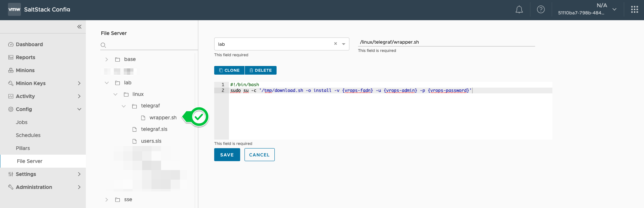
Task: Click the wrapper.sh file icon
Action: click(143, 118)
